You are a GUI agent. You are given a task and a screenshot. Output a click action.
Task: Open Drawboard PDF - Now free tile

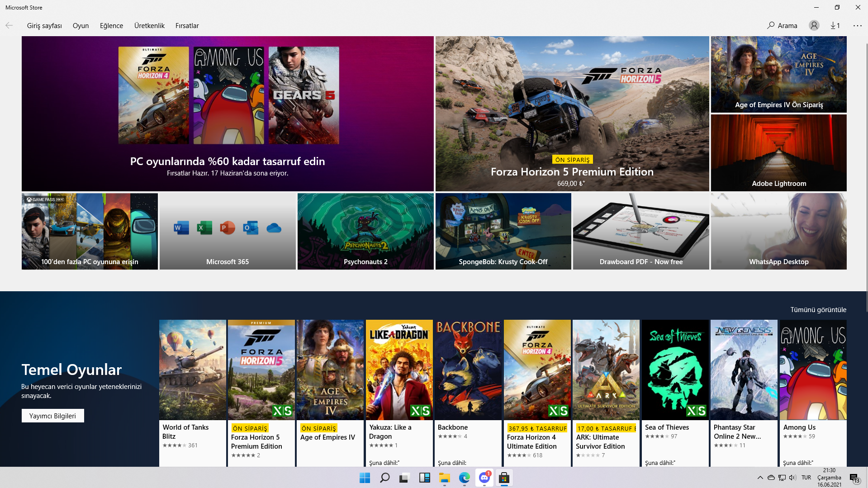click(641, 231)
